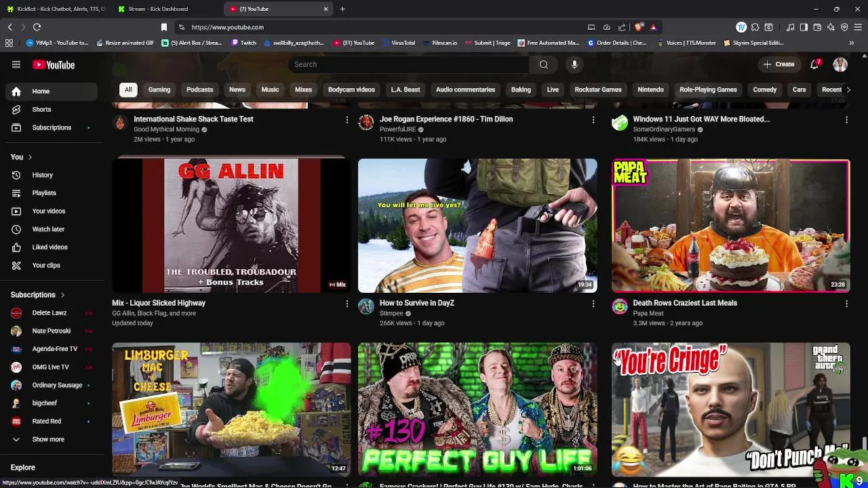
Task: Open options for Mix - Liquor Slicked Highway
Action: pos(347,304)
